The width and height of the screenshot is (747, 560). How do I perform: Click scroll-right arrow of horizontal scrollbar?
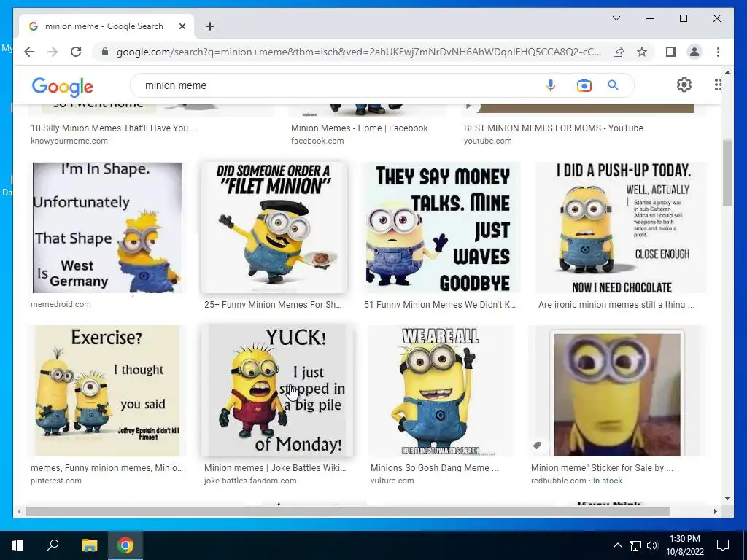(715, 511)
